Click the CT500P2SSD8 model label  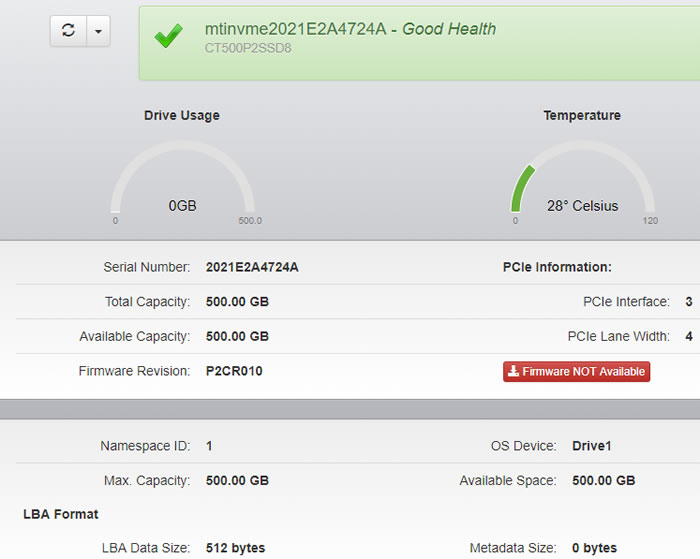[248, 48]
